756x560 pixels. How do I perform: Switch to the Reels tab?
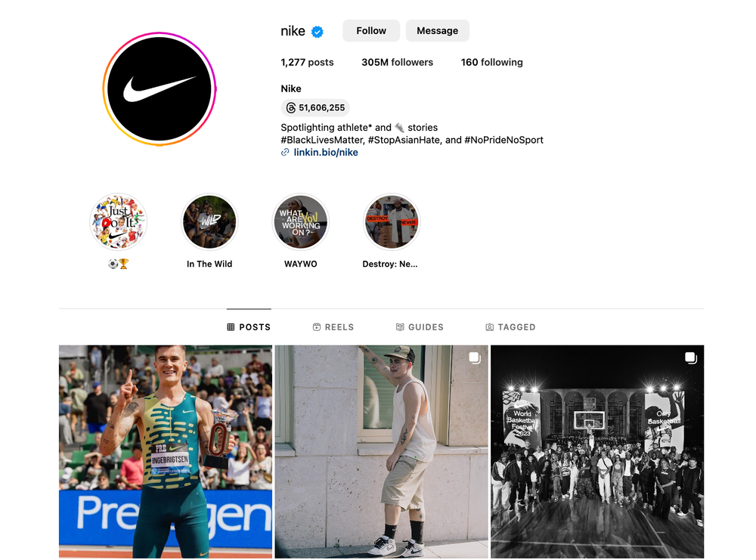[333, 327]
